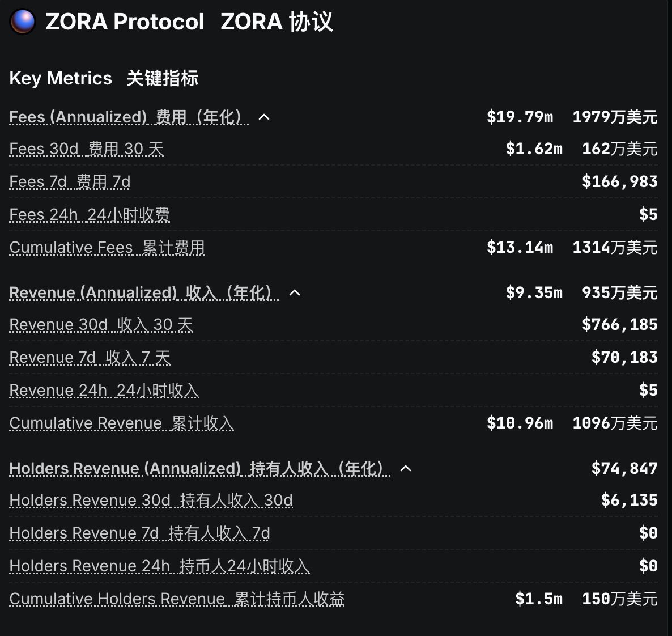Click the ZORA Protocol title text
The image size is (672, 636).
pyautogui.click(x=125, y=22)
